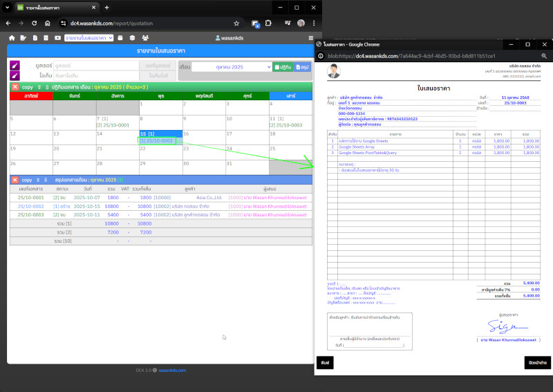Click the พิมพ์ print button in popup

coord(325,362)
